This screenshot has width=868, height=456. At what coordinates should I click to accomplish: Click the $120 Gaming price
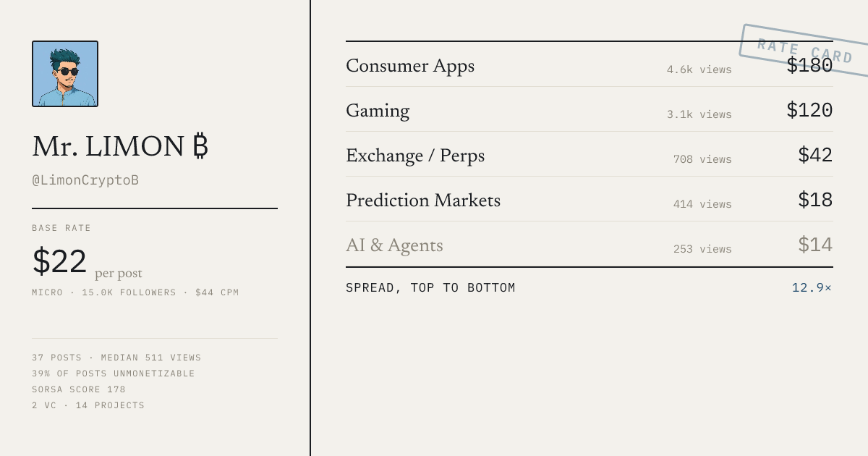(809, 110)
